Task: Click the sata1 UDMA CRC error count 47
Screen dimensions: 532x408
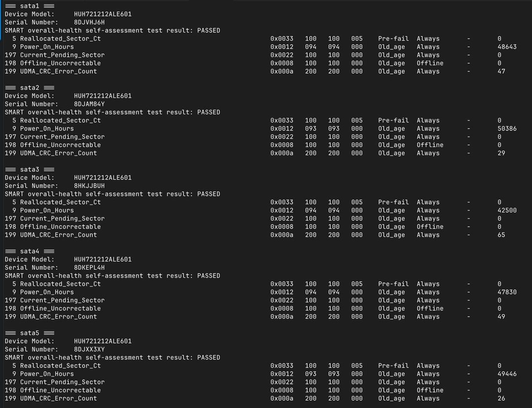Action: pos(501,71)
